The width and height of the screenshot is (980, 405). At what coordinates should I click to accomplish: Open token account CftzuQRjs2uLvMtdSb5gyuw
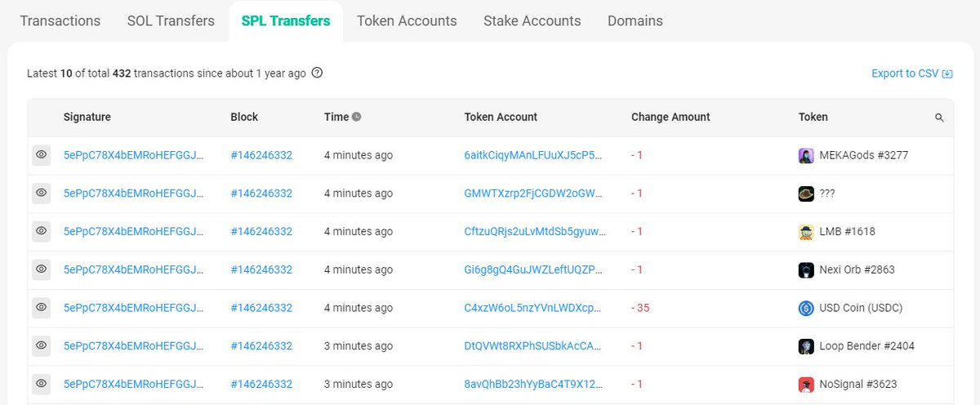[x=535, y=231]
